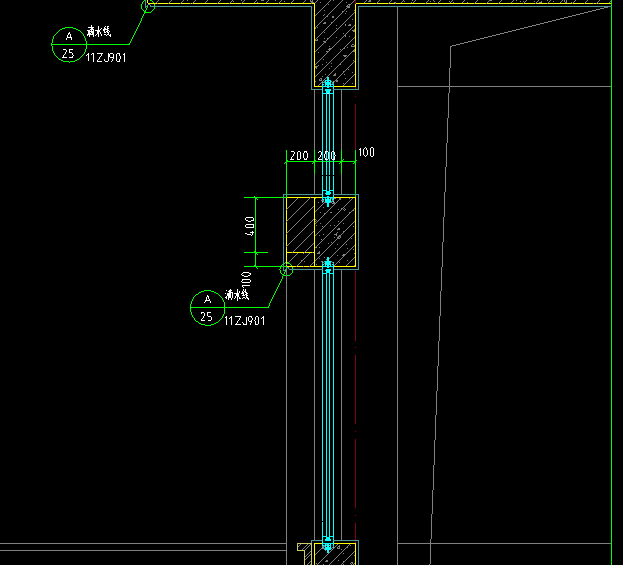The height and width of the screenshot is (565, 623).
Task: Click the left 200 dimension text
Action: [x=298, y=156]
